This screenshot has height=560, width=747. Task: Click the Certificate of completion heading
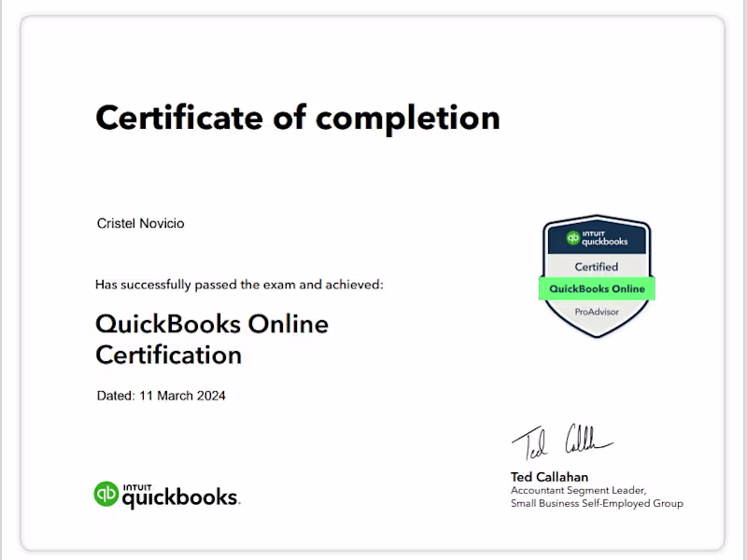pos(298,119)
